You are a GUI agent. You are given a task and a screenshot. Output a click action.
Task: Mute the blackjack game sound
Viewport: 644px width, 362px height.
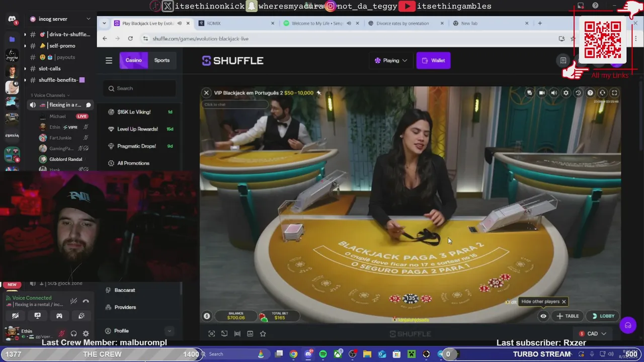(x=554, y=93)
